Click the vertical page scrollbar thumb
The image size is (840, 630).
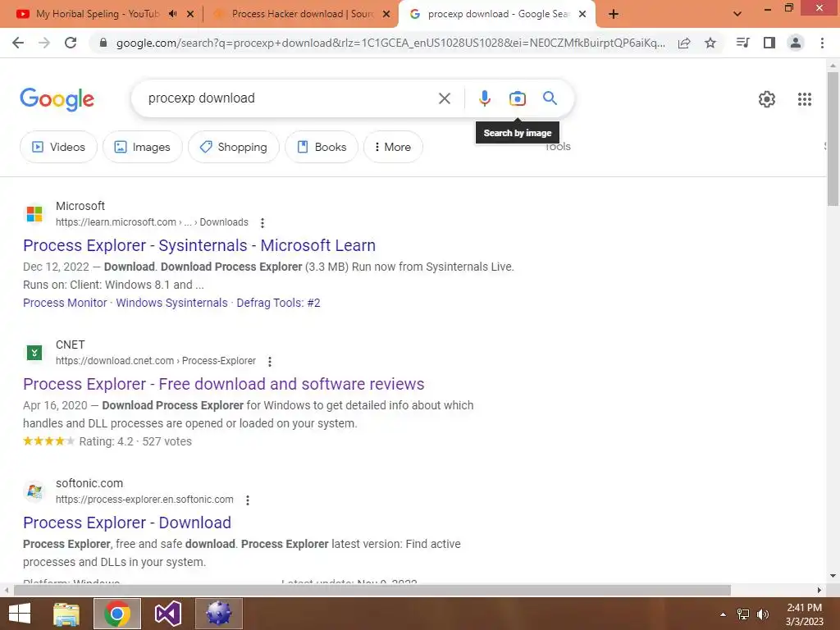tap(833, 138)
